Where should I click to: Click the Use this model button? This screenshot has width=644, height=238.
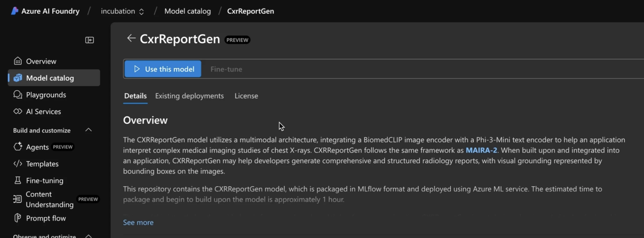[163, 69]
